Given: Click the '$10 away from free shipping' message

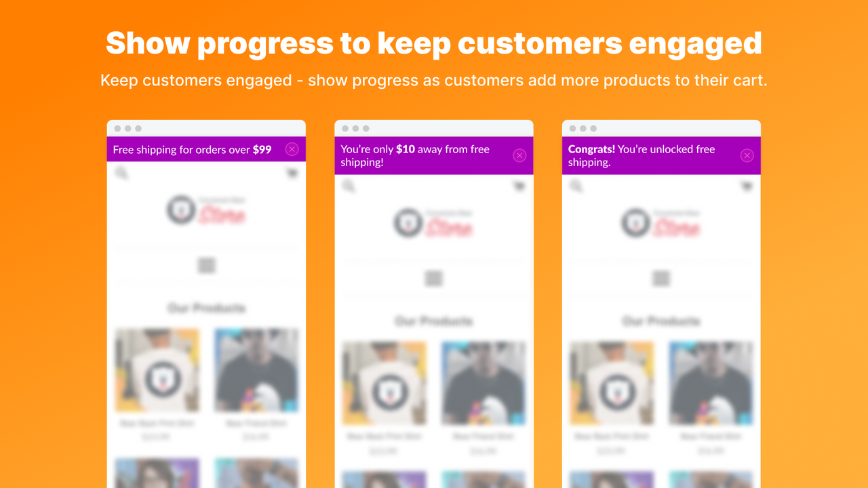Looking at the screenshot, I should pos(415,156).
